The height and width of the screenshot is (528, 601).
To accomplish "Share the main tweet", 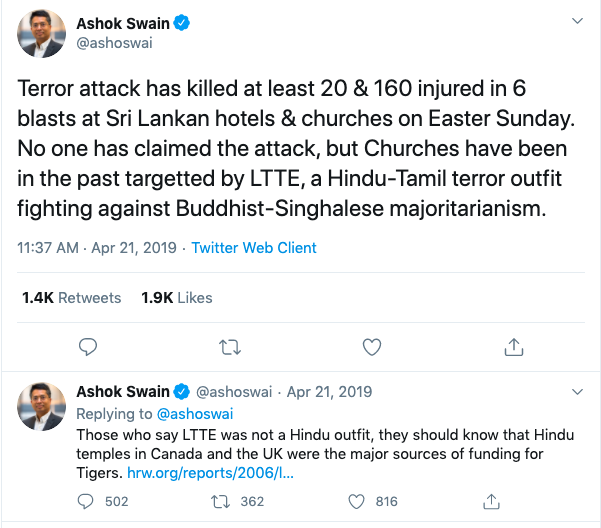I will [x=514, y=347].
